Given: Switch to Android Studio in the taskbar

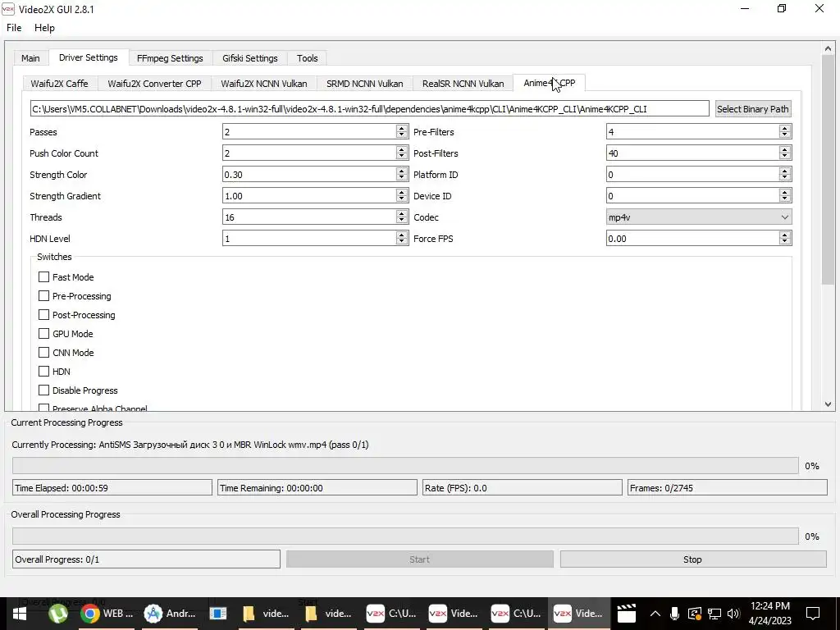Looking at the screenshot, I should (170, 614).
